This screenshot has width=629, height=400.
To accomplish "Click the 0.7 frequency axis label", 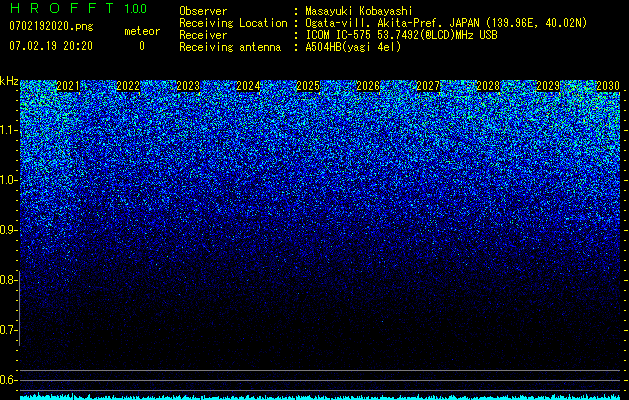I will click(8, 330).
